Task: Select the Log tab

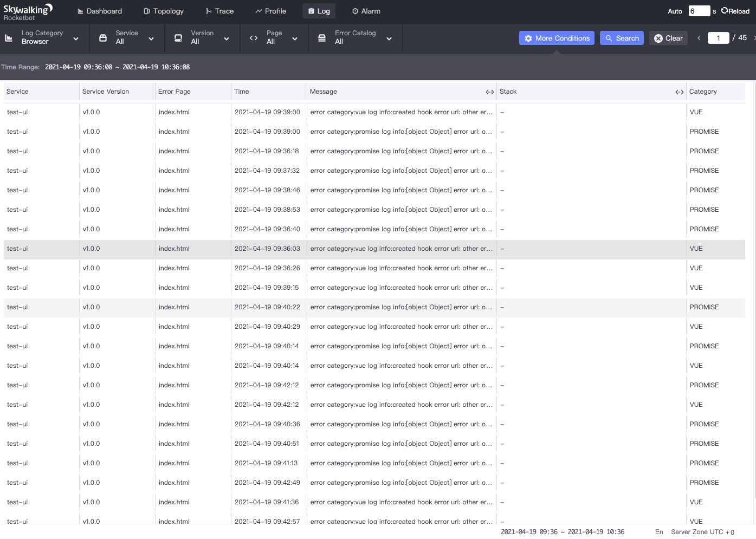Action: [x=319, y=11]
